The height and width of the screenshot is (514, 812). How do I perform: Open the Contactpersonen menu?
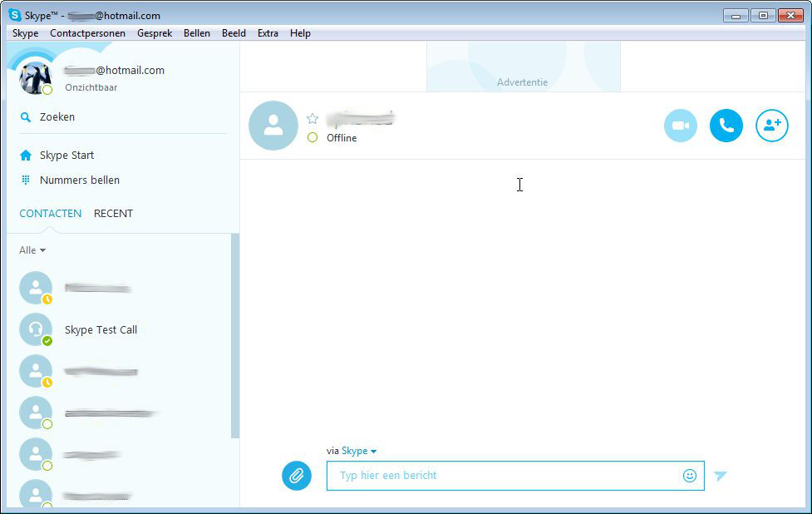click(x=87, y=33)
